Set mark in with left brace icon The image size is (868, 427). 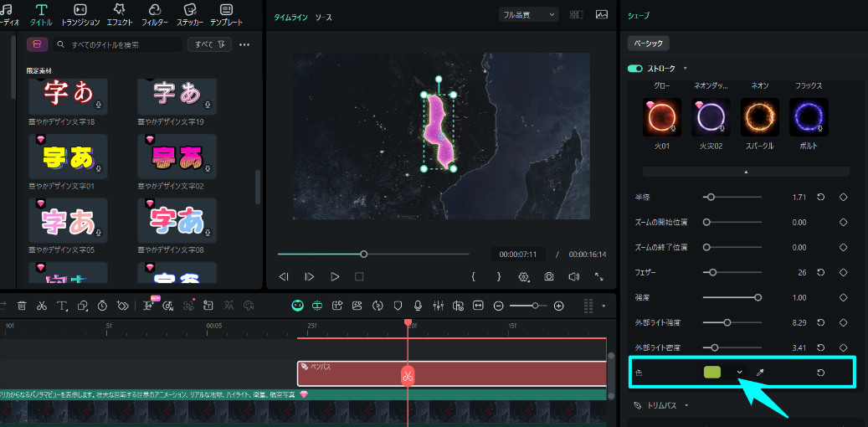click(x=473, y=276)
